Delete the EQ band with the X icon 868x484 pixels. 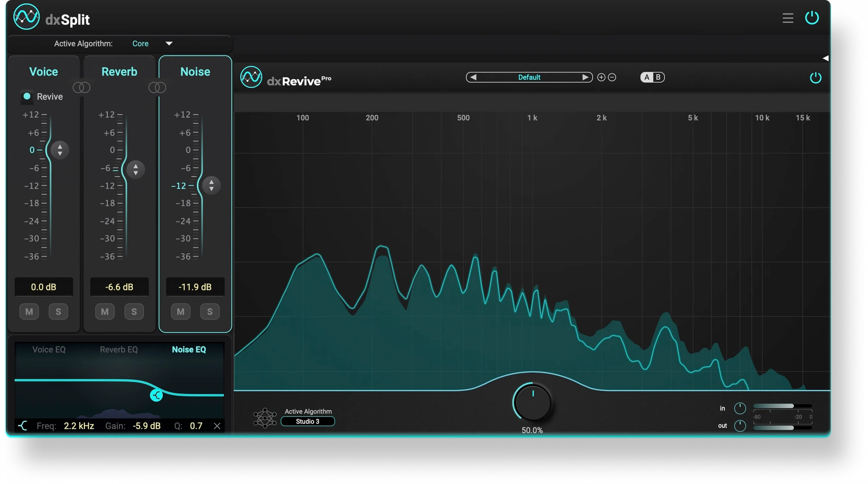click(217, 426)
